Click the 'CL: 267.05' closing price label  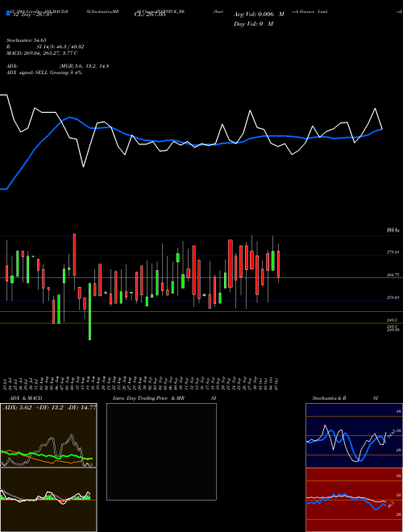(150, 15)
